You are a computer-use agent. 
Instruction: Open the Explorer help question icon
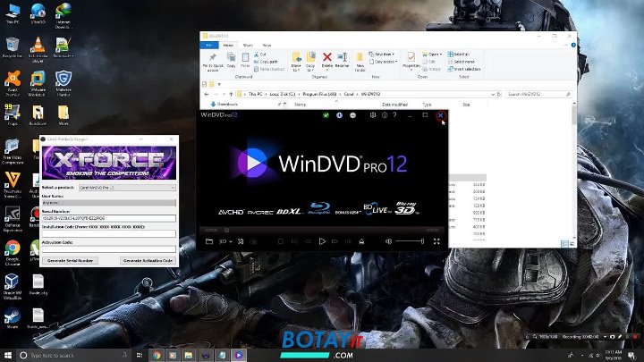tap(573, 46)
